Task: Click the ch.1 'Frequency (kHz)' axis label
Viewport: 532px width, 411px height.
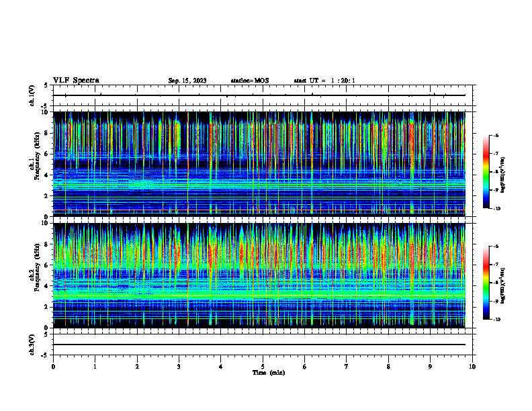Action: [38, 156]
